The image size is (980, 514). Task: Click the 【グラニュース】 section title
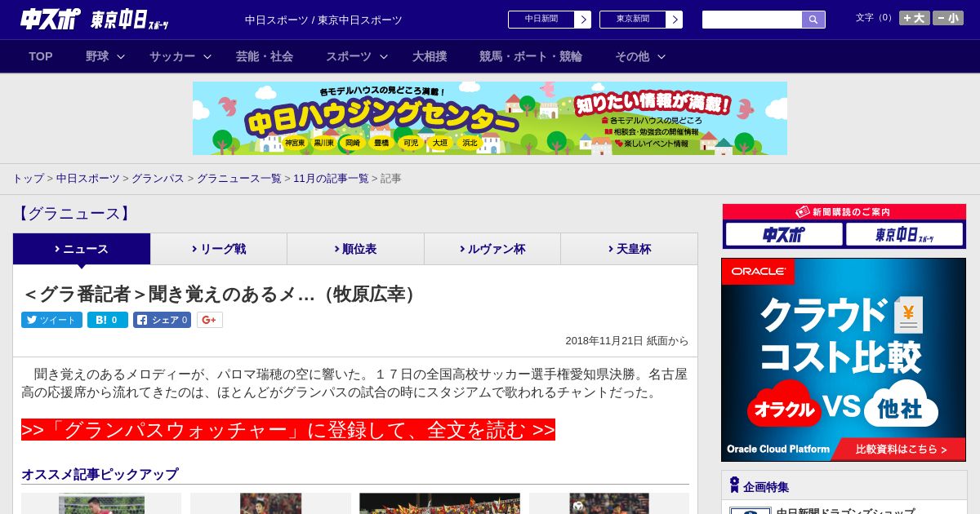pyautogui.click(x=73, y=214)
